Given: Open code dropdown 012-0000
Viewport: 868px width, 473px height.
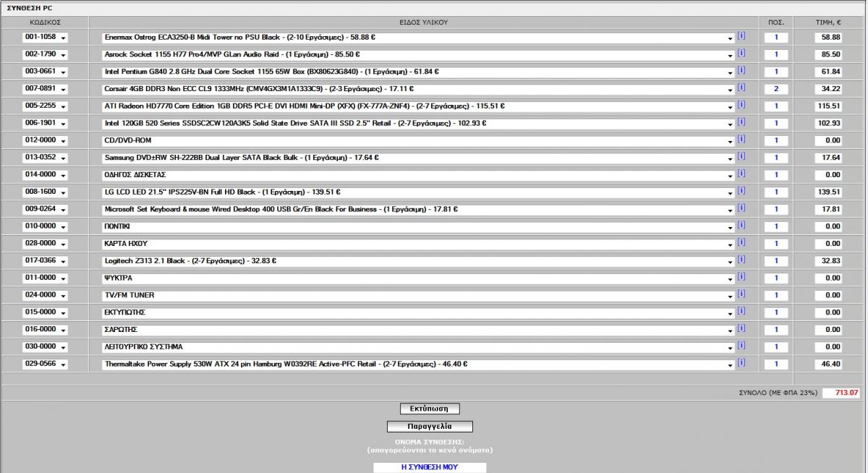Looking at the screenshot, I should pyautogui.click(x=45, y=140).
